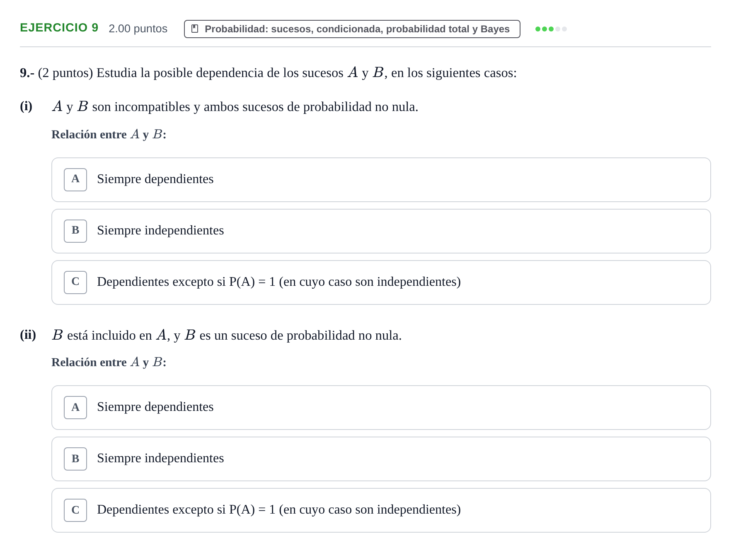The width and height of the screenshot is (731, 560).
Task: Click the part (i) statement about incompatibles
Action: pos(235,106)
